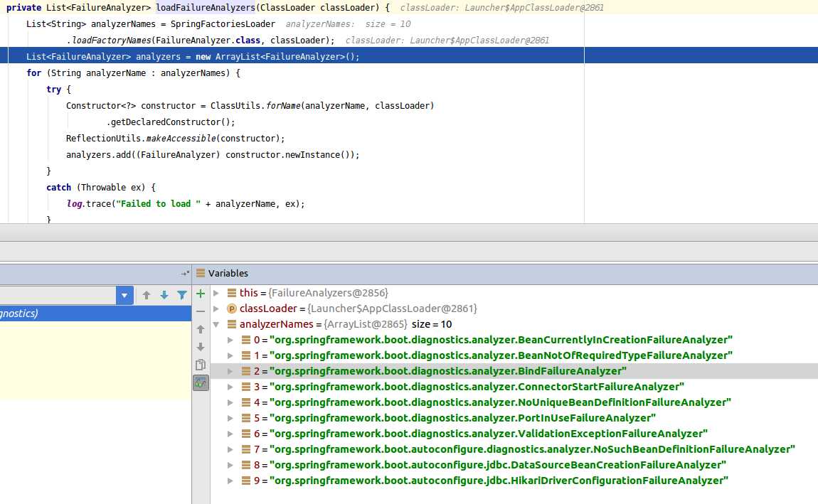Click 'ClassUtils.forName' in the editor
Viewport: 818px width, 504px height.
point(255,105)
